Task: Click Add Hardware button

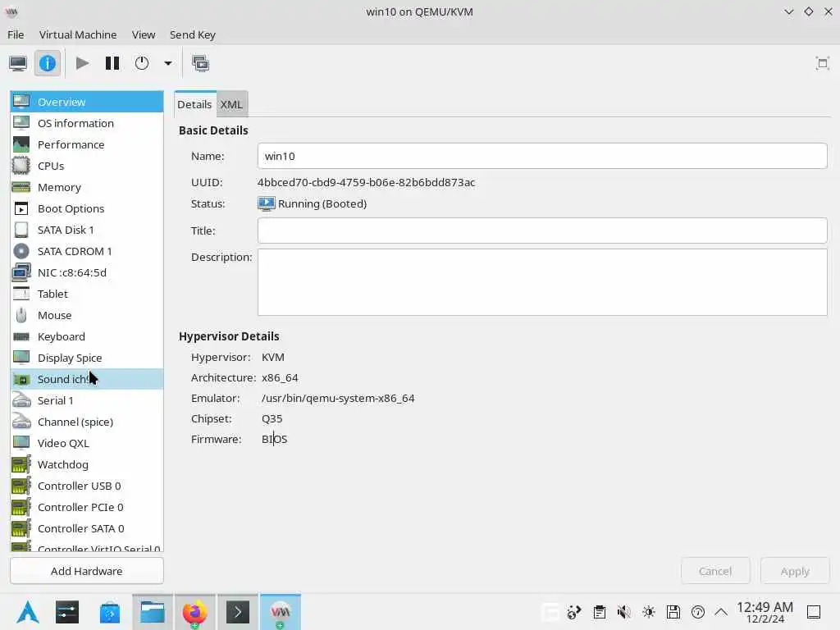Action: pos(87,571)
